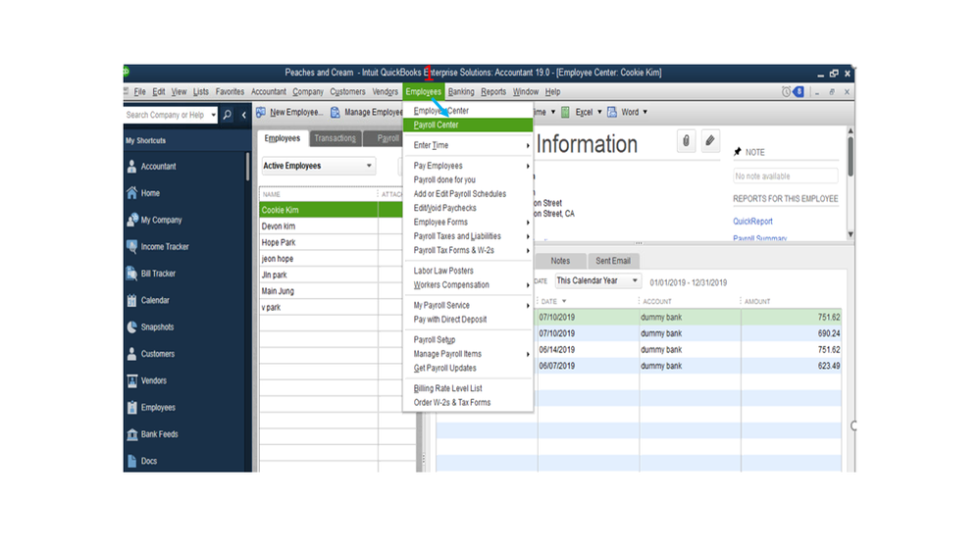Screen dimensions: 980x551
Task: Open Snapshots pie chart icon
Action: point(131,326)
